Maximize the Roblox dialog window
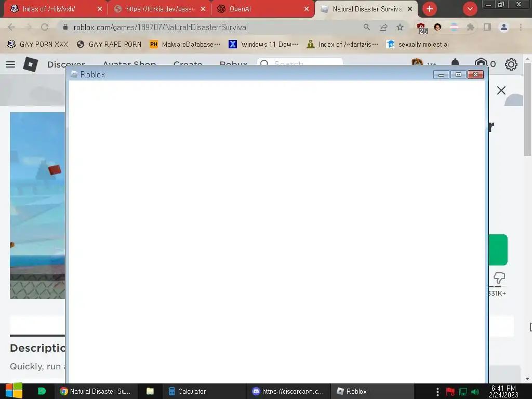The image size is (532, 399). [458, 75]
